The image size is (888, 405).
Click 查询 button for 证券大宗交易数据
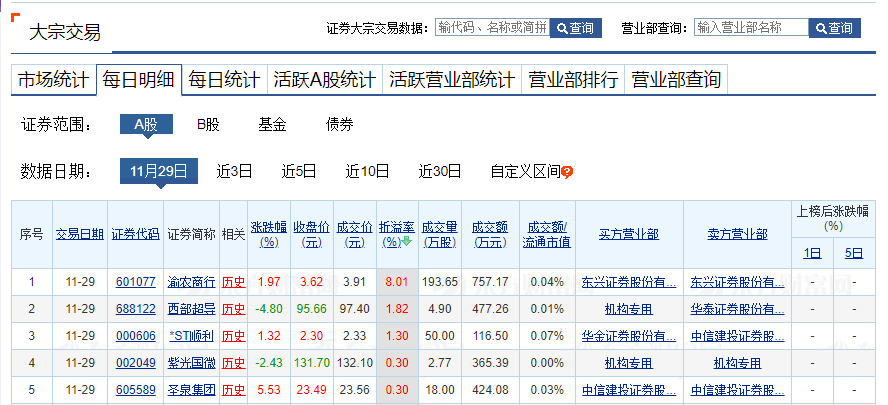[x=576, y=28]
